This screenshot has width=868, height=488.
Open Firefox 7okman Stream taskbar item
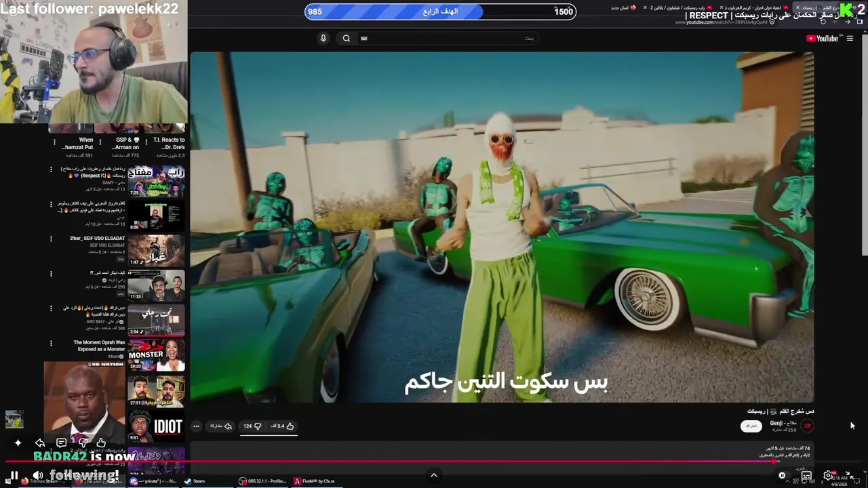tap(45, 481)
